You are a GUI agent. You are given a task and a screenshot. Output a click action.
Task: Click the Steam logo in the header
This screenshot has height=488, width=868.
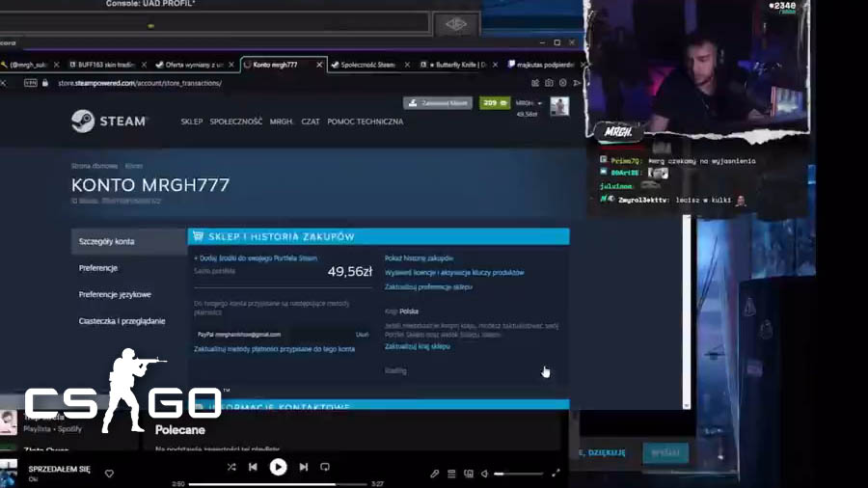[109, 122]
